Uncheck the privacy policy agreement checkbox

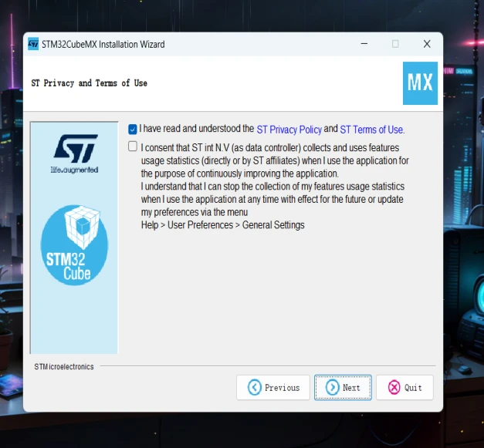133,130
